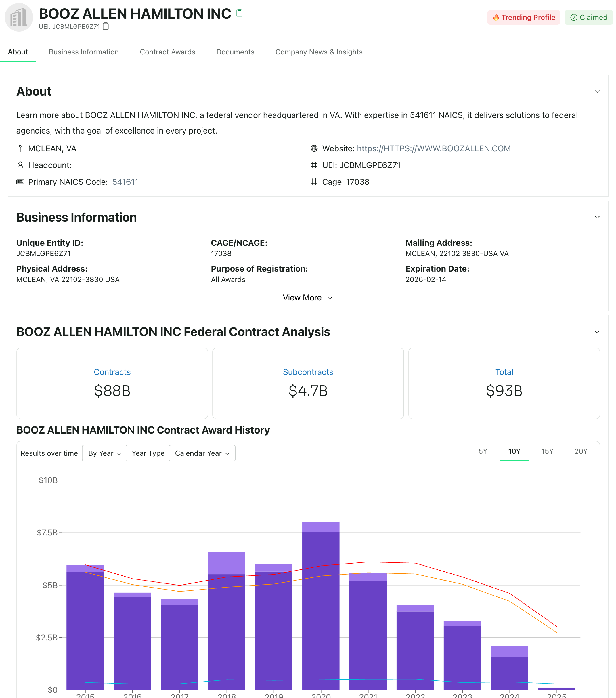Image resolution: width=616 pixels, height=698 pixels.
Task: Open the Total $93B card
Action: pos(504,383)
